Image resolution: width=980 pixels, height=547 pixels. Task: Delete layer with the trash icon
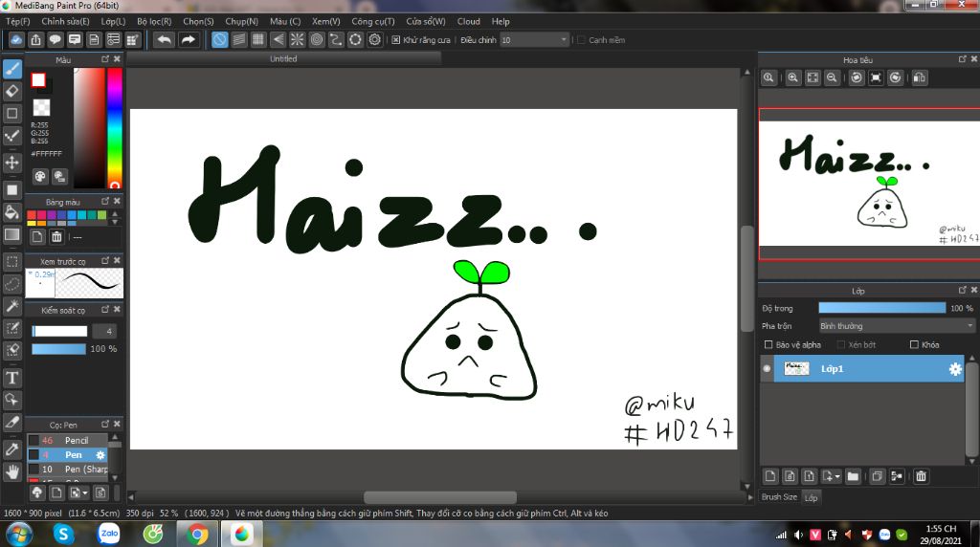[x=921, y=476]
